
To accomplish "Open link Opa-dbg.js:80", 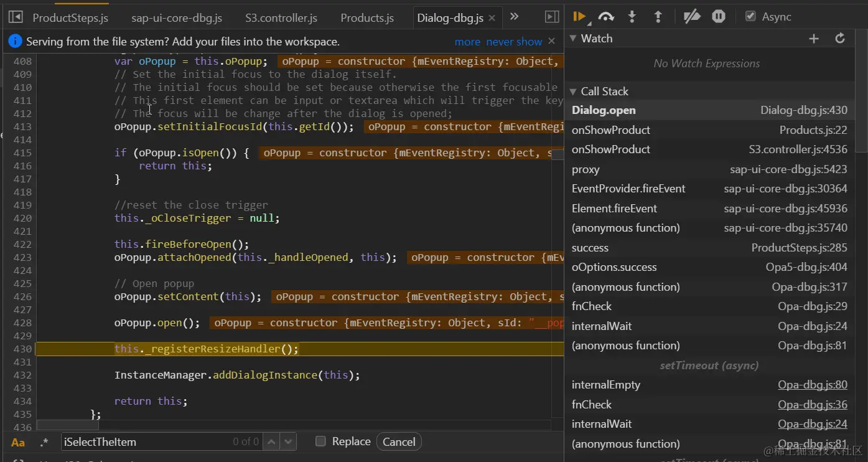I will [812, 385].
